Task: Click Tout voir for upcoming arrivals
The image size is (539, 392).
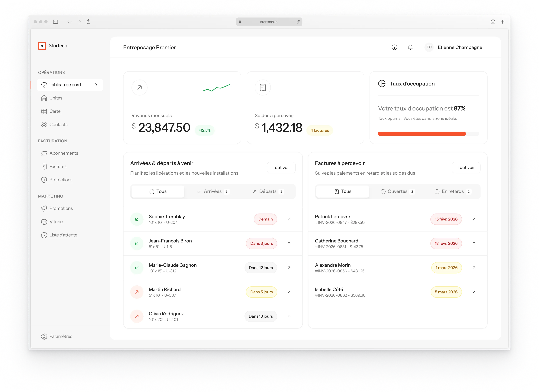Action: coord(281,167)
